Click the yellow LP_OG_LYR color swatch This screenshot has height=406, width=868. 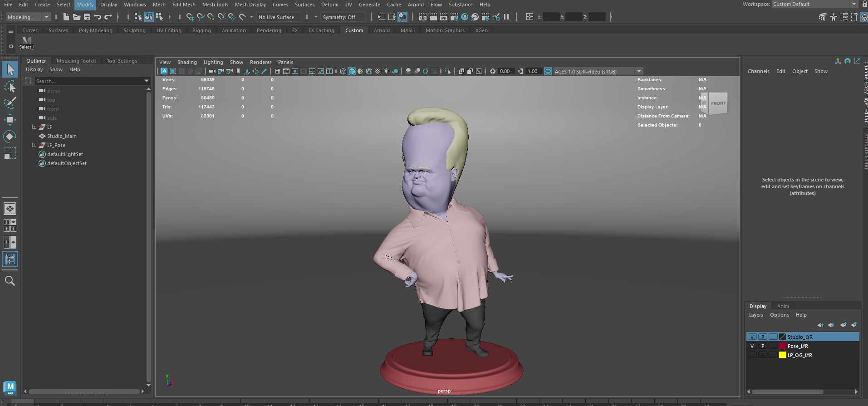pyautogui.click(x=782, y=355)
